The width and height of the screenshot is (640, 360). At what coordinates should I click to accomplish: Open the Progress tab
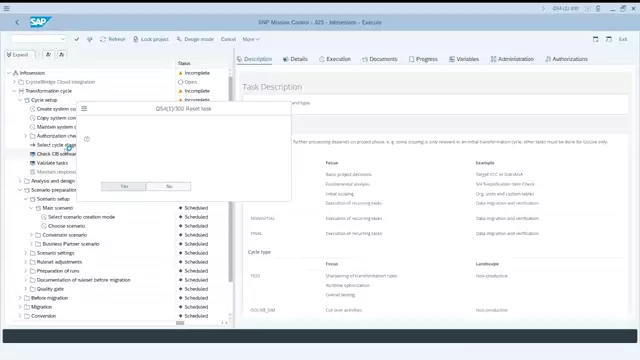click(x=423, y=59)
